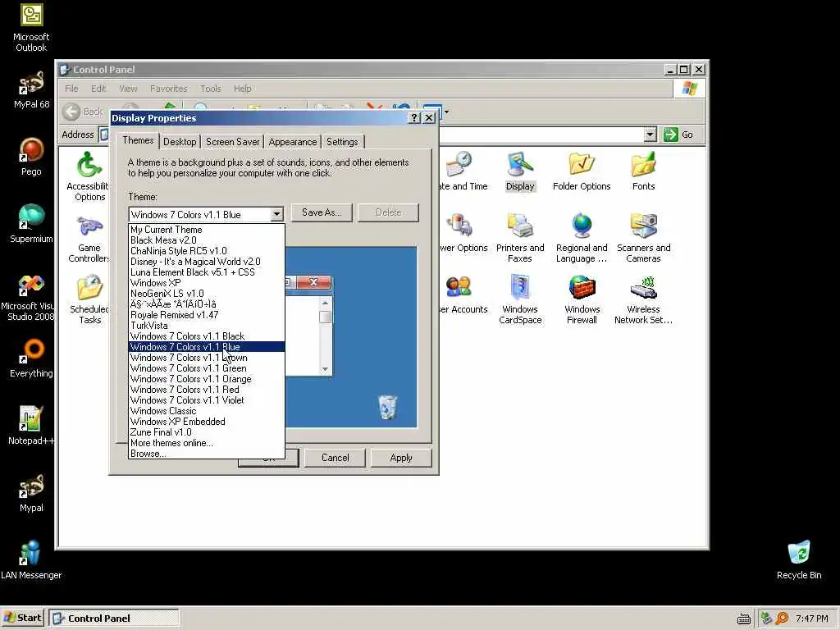Open the Favorites menu in Control Panel
This screenshot has width=840, height=630.
[169, 89]
